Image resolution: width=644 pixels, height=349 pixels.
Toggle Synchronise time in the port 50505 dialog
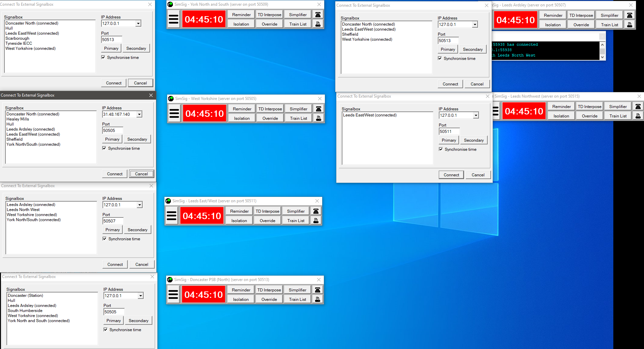click(x=122, y=330)
